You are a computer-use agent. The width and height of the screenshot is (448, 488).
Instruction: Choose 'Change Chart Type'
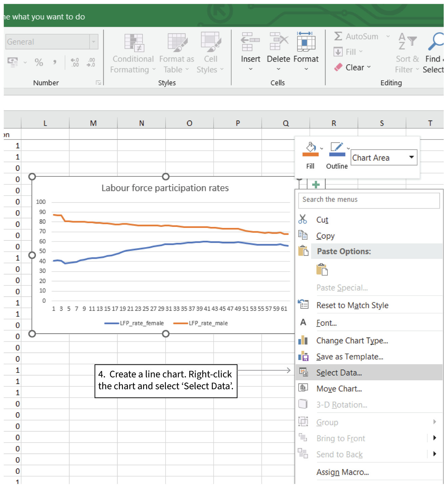coord(352,341)
